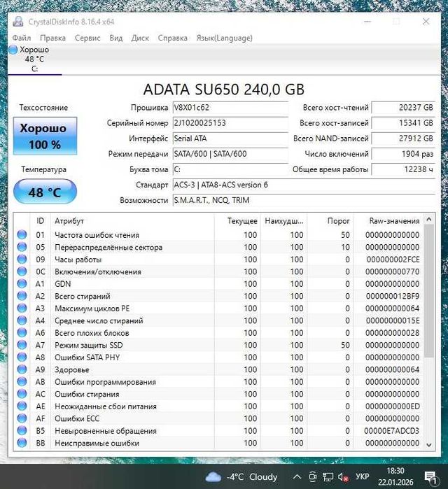Viewport: 448px width, 489px height.
Task: Click status circle for Включения/отключения row
Action: pos(22,271)
